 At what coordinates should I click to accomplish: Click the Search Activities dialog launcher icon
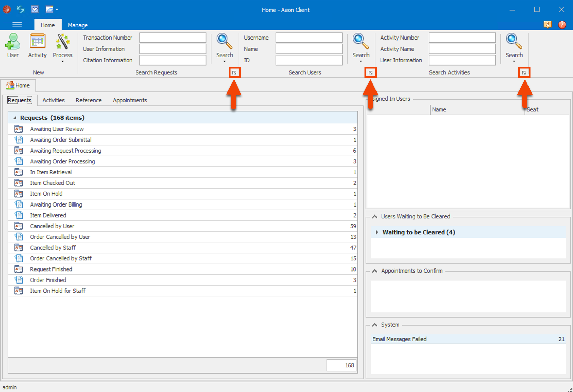click(524, 72)
